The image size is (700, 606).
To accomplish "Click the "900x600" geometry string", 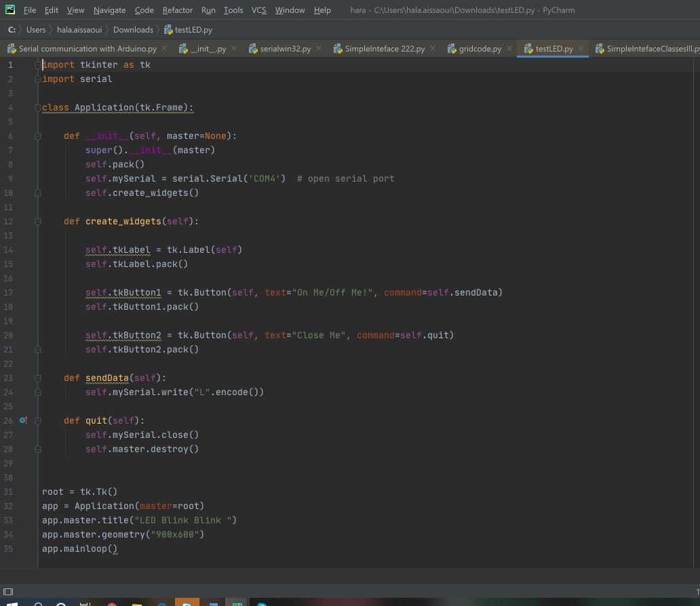I will (174, 535).
